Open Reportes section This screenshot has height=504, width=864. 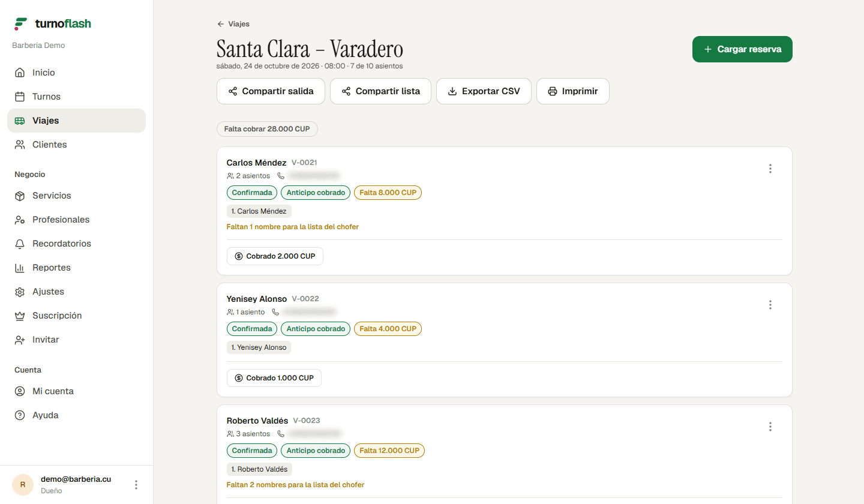76,268
